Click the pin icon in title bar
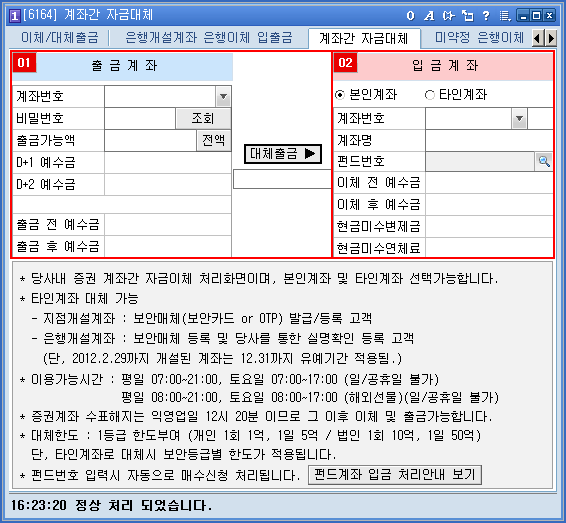The height and width of the screenshot is (523, 566). coord(448,16)
